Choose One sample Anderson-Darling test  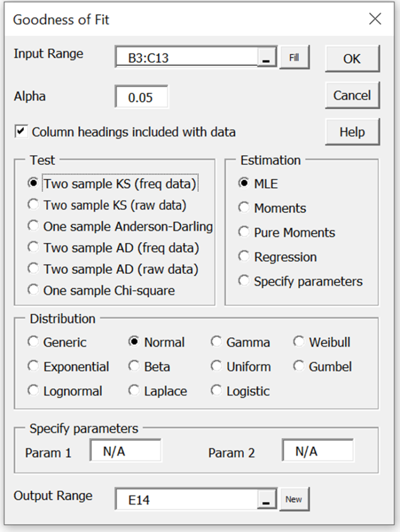pyautogui.click(x=33, y=226)
